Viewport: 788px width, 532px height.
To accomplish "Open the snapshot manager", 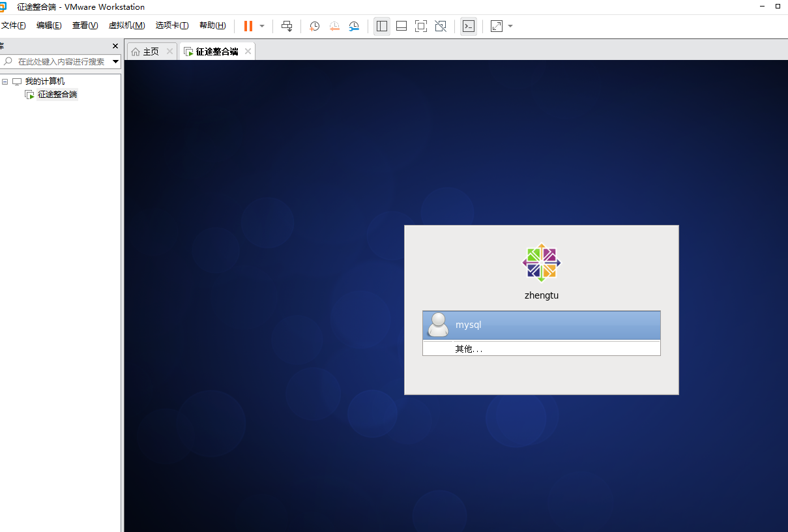I will pyautogui.click(x=354, y=26).
